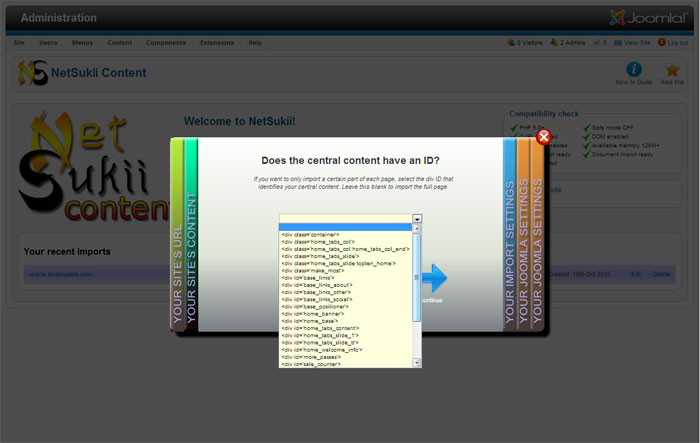Click the Log out icon

pyautogui.click(x=662, y=42)
